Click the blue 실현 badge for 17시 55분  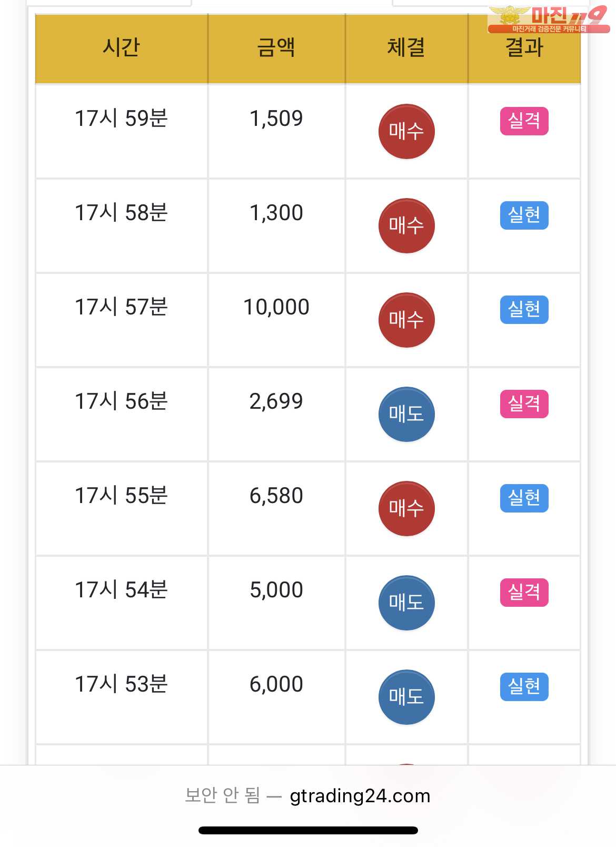point(524,498)
